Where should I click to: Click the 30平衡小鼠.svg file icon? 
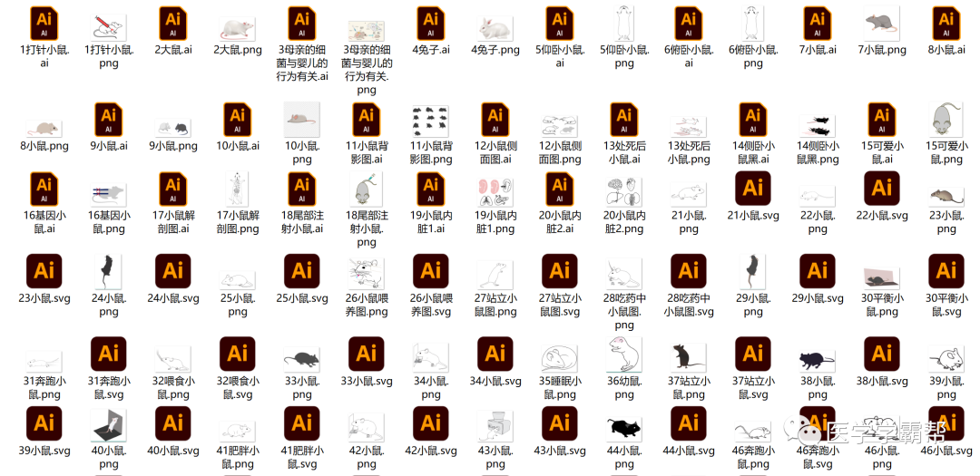(x=946, y=271)
